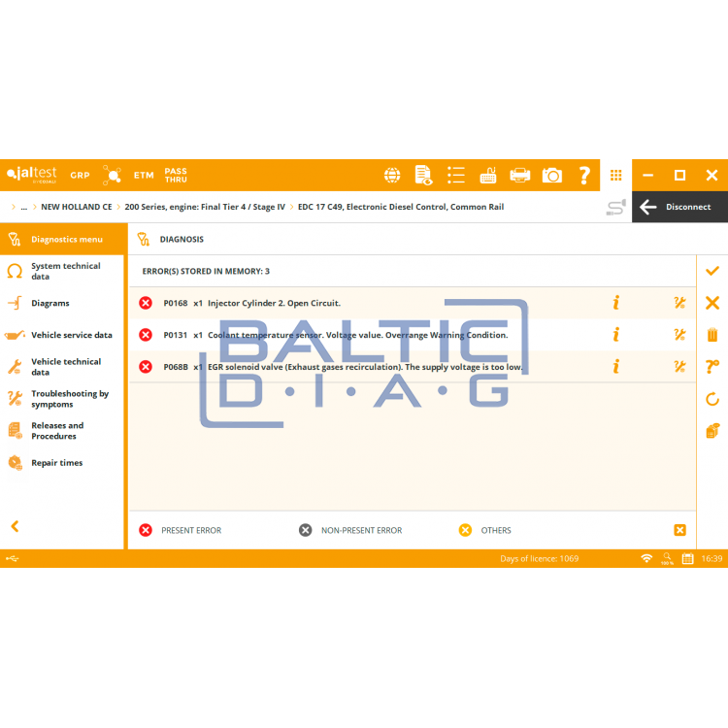Click the connection cable status icon
The image size is (728, 728).
point(615,207)
